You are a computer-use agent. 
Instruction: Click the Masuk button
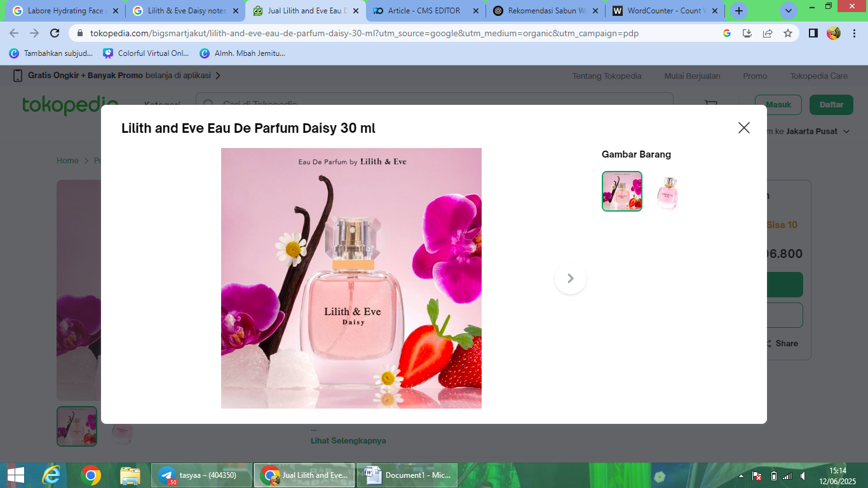(x=778, y=105)
